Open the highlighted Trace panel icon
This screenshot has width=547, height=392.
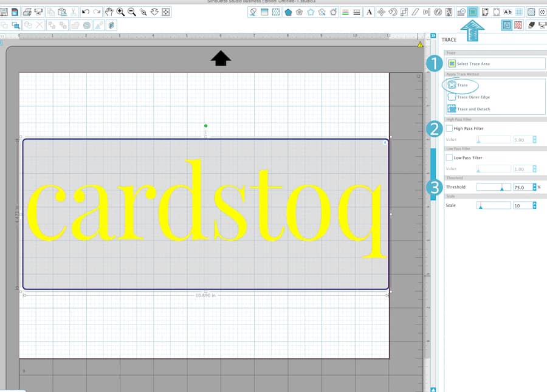point(473,12)
